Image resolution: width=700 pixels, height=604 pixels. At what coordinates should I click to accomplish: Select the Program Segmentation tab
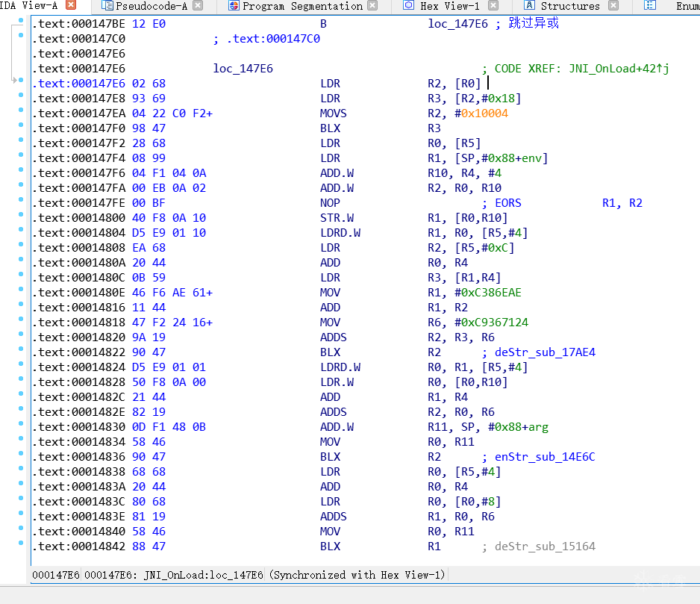302,6
